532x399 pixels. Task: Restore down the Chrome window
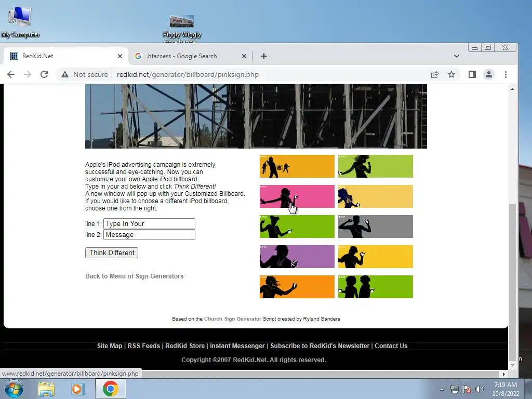pyautogui.click(x=488, y=47)
